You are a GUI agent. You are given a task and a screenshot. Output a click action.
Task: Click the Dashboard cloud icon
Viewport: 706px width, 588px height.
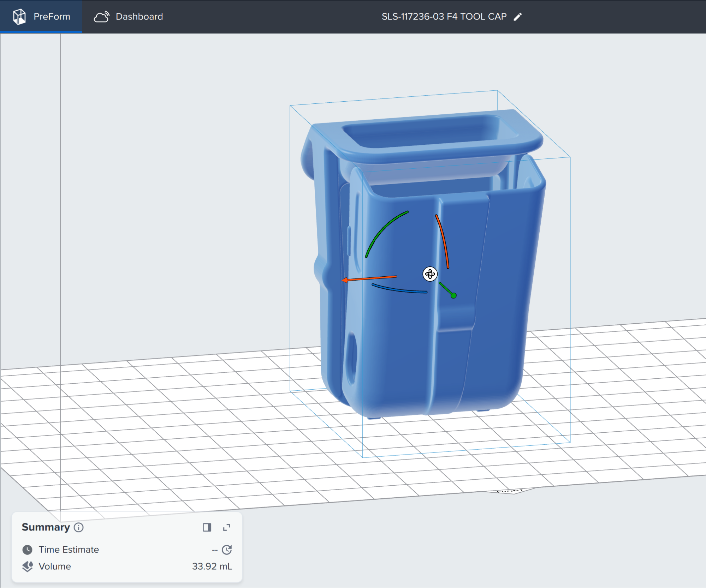102,16
